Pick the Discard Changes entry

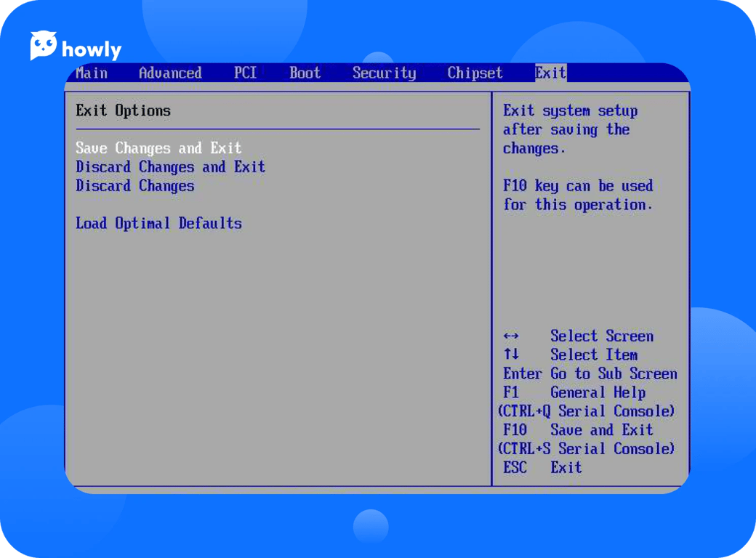click(135, 186)
